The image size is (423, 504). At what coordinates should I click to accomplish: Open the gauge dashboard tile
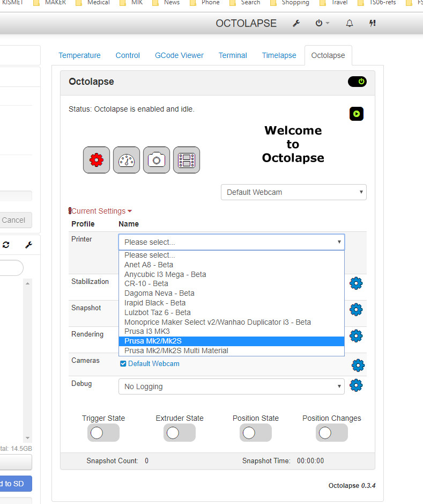[x=127, y=160]
